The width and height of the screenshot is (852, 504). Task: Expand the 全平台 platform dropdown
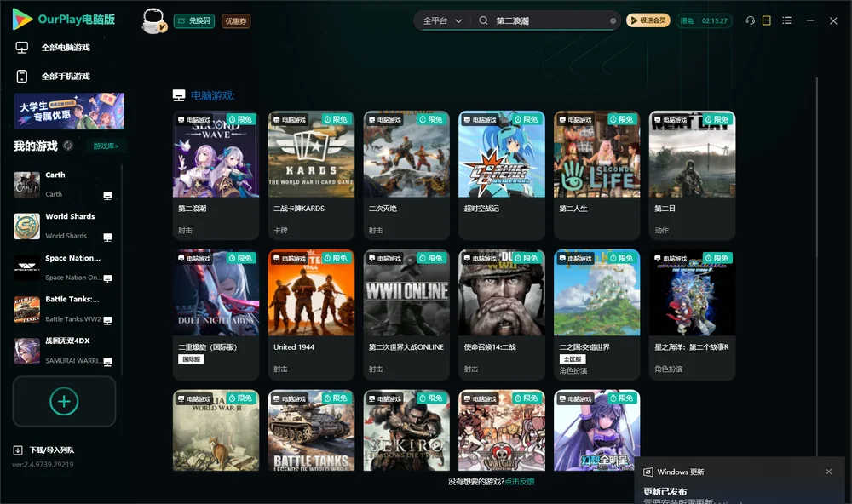point(442,20)
